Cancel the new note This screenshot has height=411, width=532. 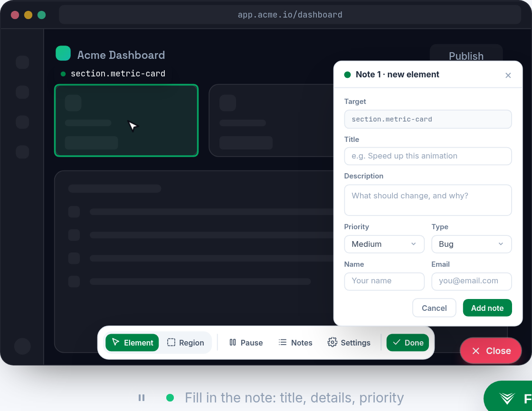[x=434, y=308]
